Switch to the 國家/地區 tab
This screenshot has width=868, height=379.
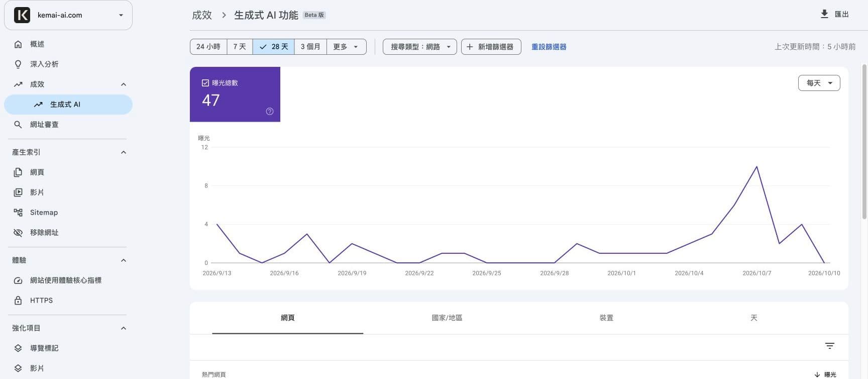[x=447, y=318]
